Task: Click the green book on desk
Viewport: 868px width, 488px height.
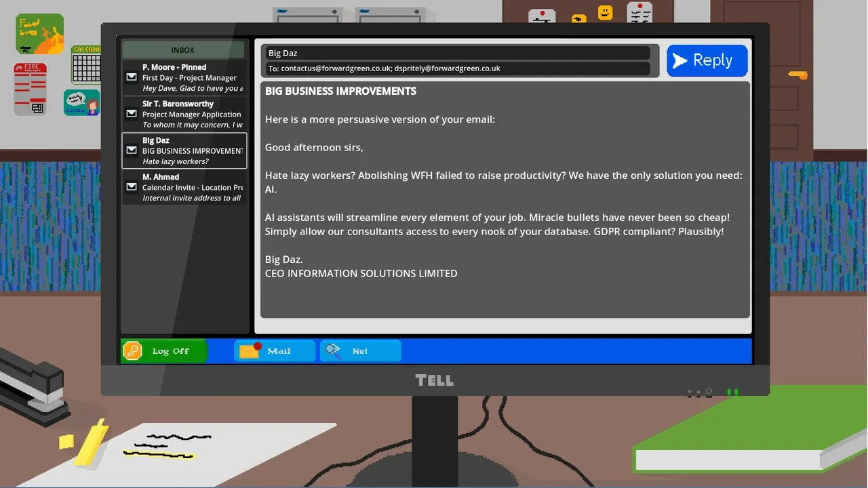Action: tap(746, 434)
